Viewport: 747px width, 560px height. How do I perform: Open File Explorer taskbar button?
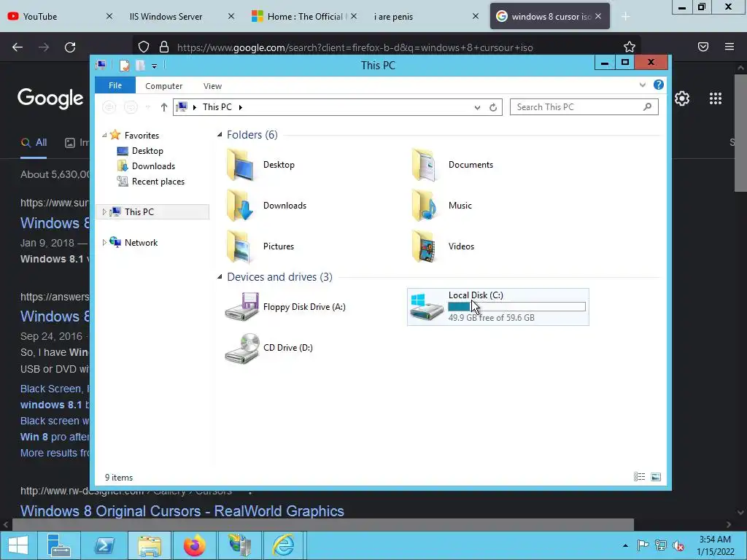pos(150,545)
